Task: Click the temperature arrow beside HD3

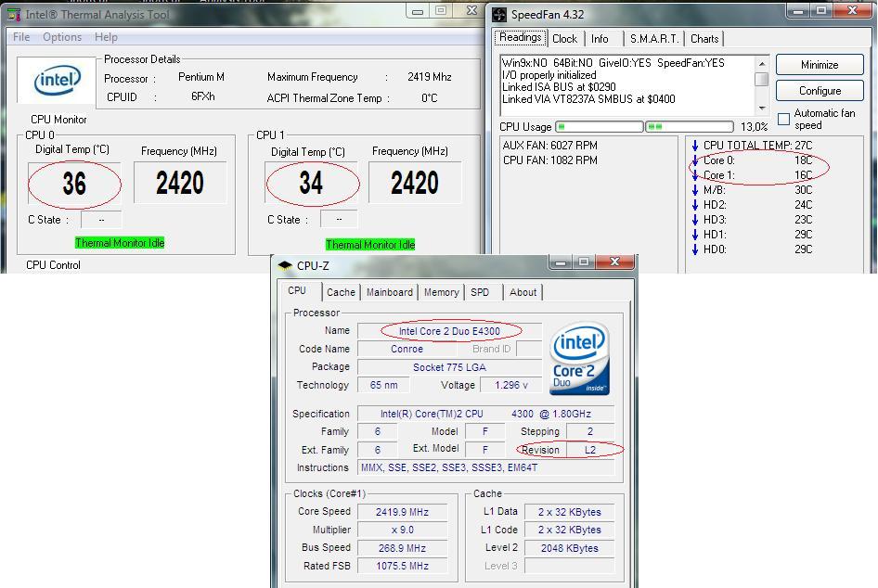Action: click(695, 220)
